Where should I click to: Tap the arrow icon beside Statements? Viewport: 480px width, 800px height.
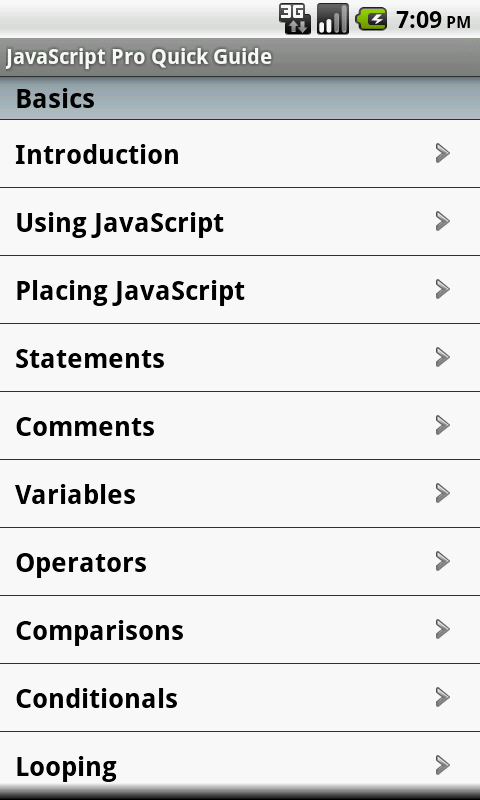click(443, 357)
